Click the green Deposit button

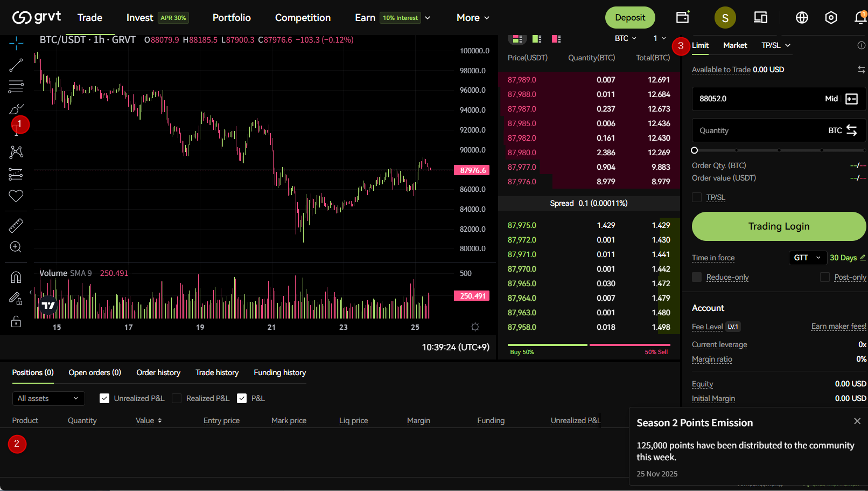[630, 18]
